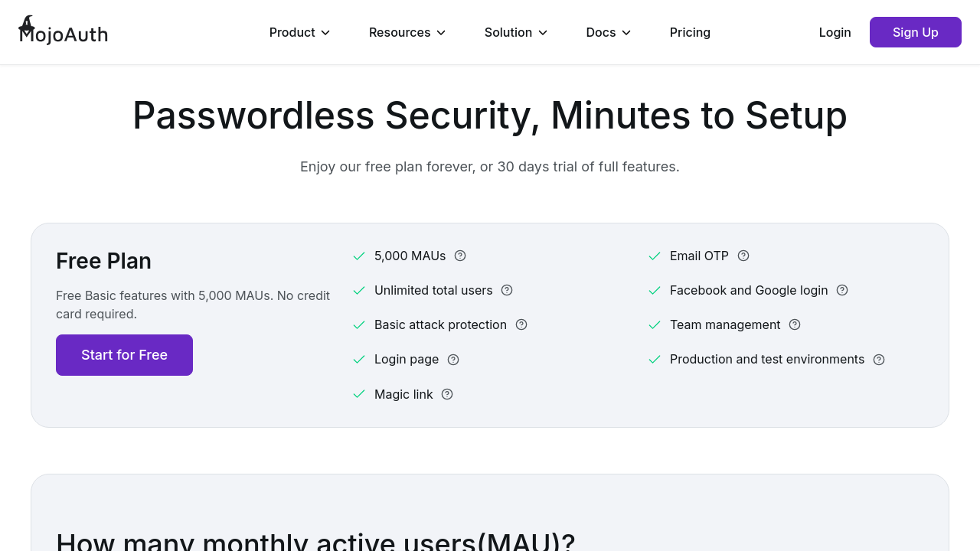Click the Free Plan heading

click(x=103, y=261)
